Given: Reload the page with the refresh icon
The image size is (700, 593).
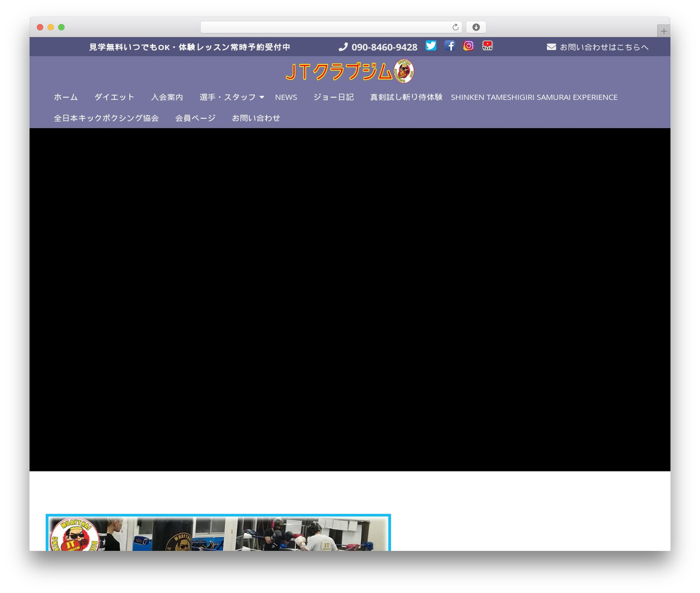Looking at the screenshot, I should [x=456, y=27].
